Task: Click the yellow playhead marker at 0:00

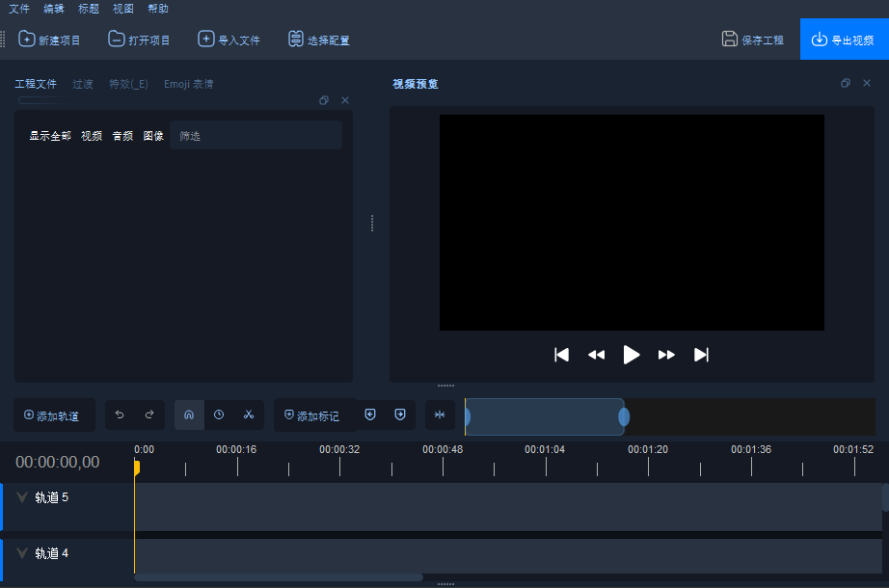Action: [137, 468]
